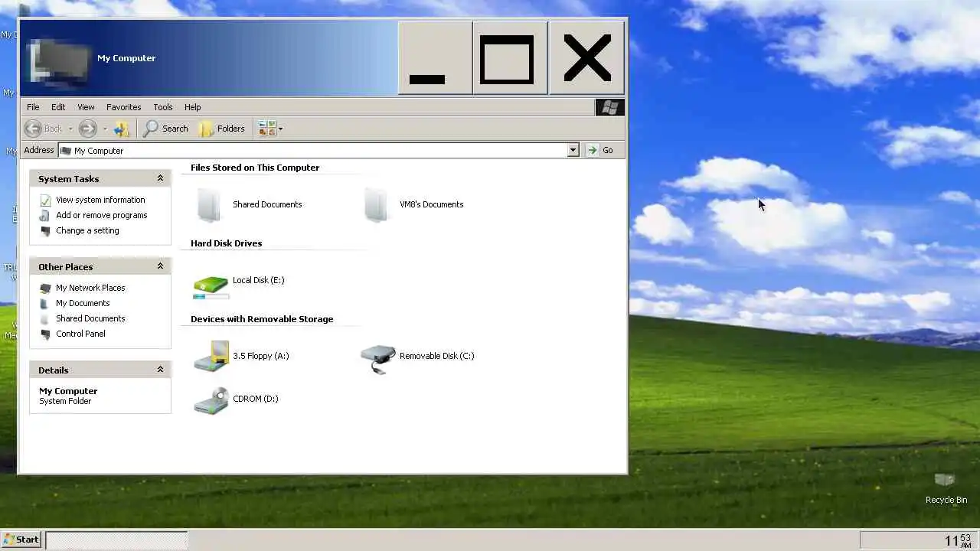
Task: Open the Favorites menu
Action: pyautogui.click(x=123, y=107)
